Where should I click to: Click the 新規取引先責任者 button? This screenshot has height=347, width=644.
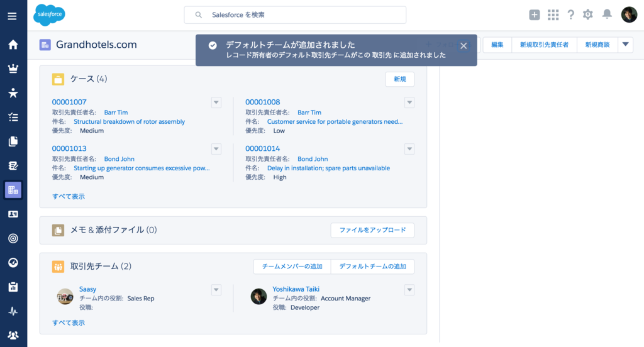click(544, 45)
